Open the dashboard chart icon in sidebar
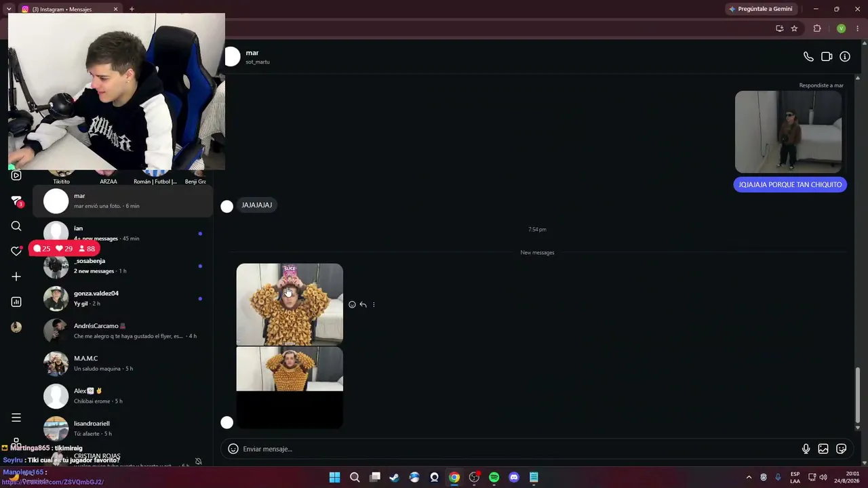Viewport: 868px width, 488px height. point(16,302)
